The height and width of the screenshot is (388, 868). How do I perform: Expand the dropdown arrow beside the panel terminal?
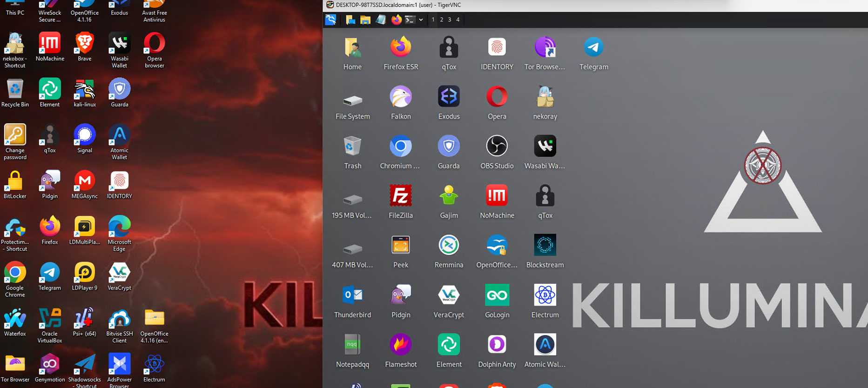421,20
